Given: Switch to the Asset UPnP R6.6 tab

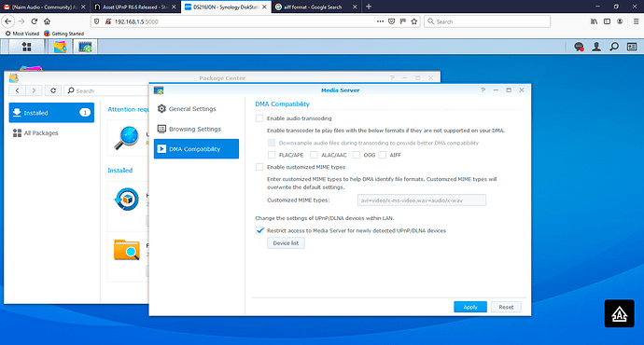Looking at the screenshot, I should (135, 7).
